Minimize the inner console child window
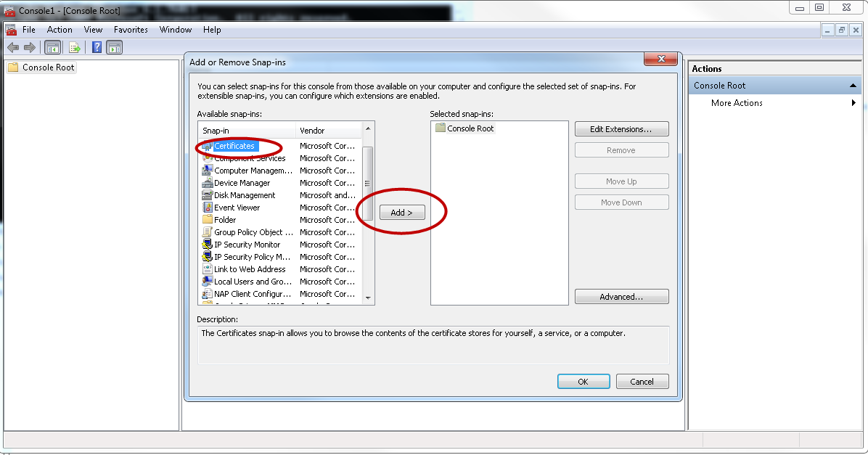Screen dimensions: 868x455 (x=827, y=30)
